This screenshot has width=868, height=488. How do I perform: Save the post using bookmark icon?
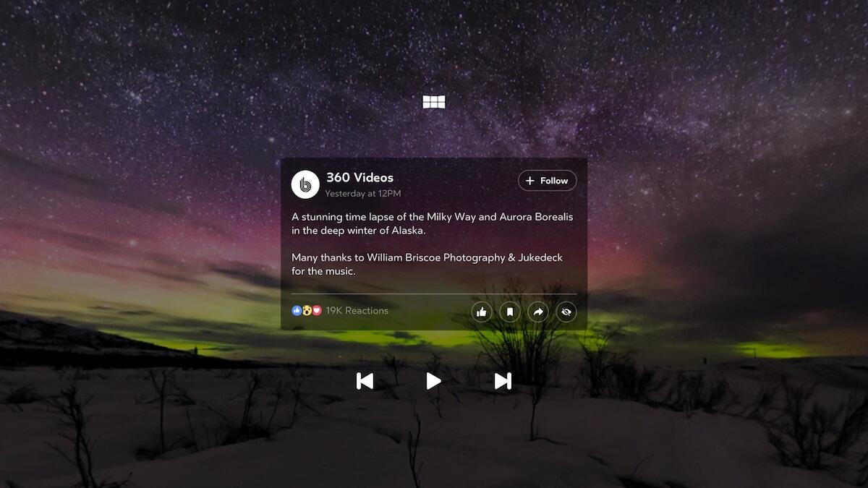[x=510, y=312]
